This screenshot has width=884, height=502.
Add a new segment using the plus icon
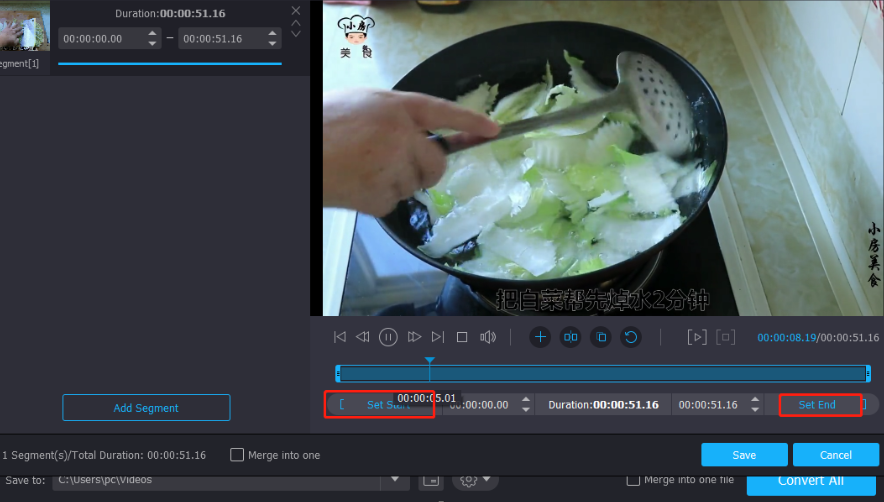click(x=540, y=337)
